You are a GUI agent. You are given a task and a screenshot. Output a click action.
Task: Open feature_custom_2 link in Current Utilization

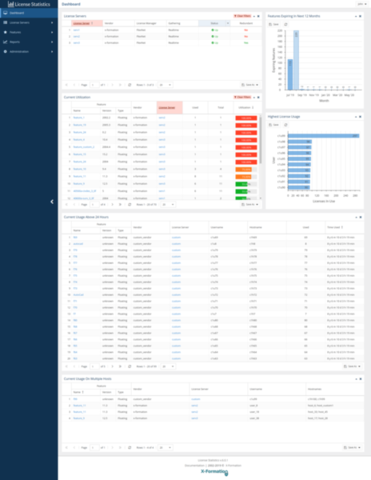84,147
